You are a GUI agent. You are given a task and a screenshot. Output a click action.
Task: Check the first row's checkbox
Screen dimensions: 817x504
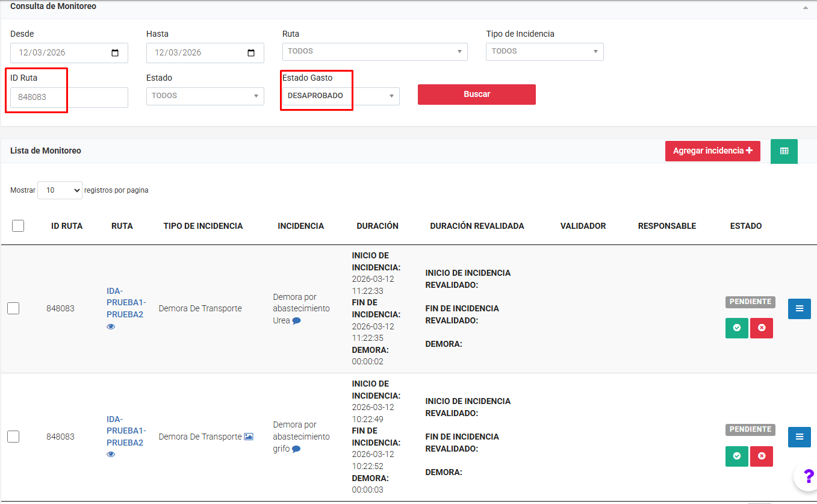[x=13, y=308]
